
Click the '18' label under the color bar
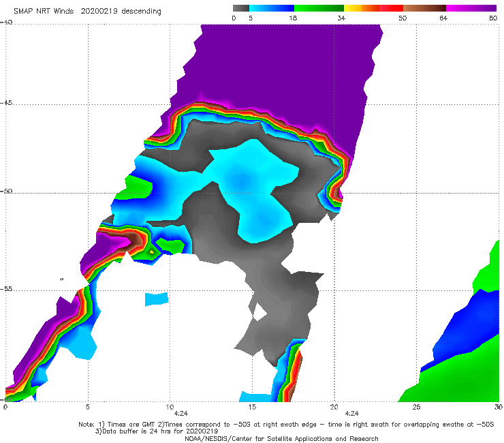click(293, 18)
